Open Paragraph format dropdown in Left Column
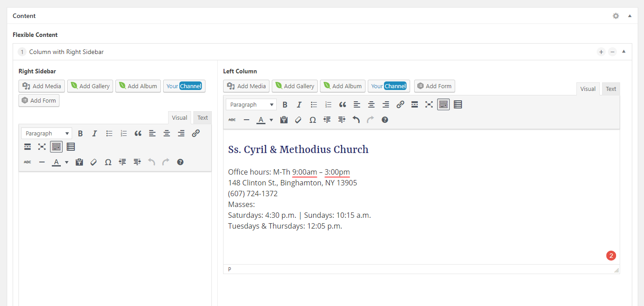644x306 pixels. [x=251, y=105]
